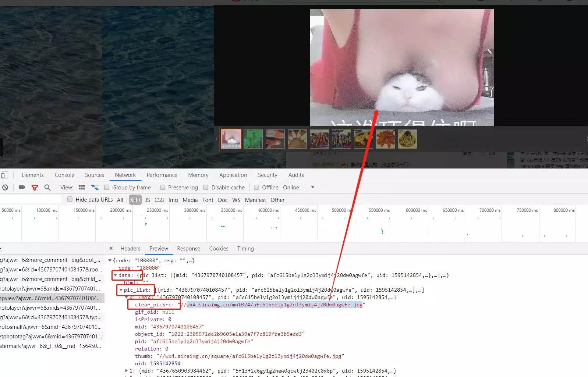Viewport: 588px width, 377px height.
Task: Switch to Memory tab
Action: 198,175
